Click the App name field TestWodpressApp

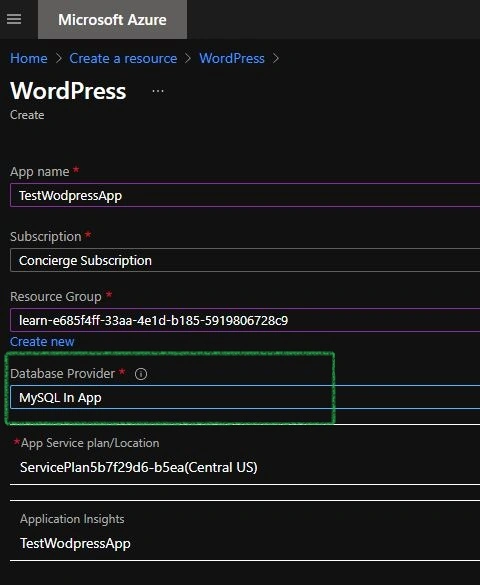tap(245, 195)
